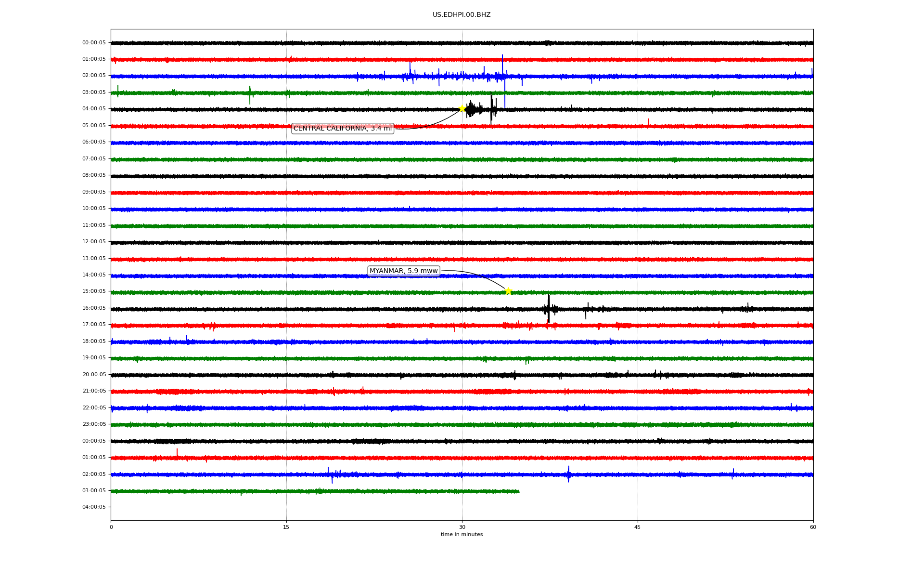This screenshot has width=924, height=578.
Task: Click the large black spike on the 16:00:05 trace
Action: coord(549,307)
